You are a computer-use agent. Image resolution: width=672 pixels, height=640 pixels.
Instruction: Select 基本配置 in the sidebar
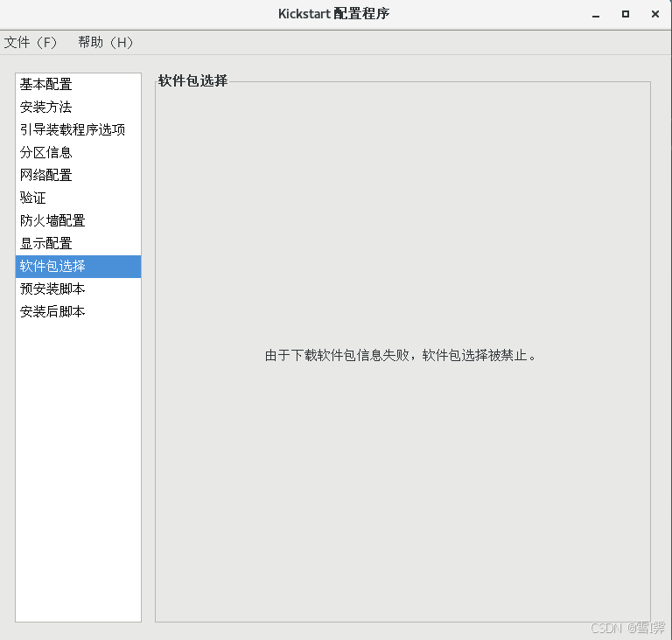78,85
